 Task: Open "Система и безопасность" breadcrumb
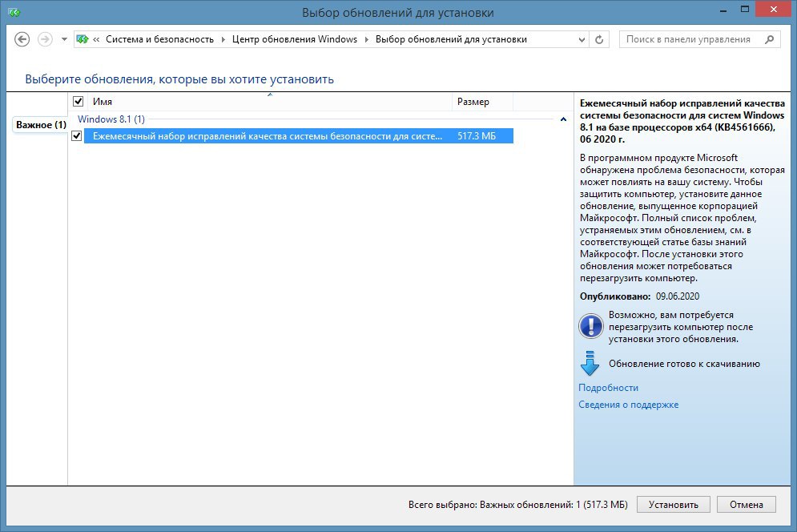point(159,39)
